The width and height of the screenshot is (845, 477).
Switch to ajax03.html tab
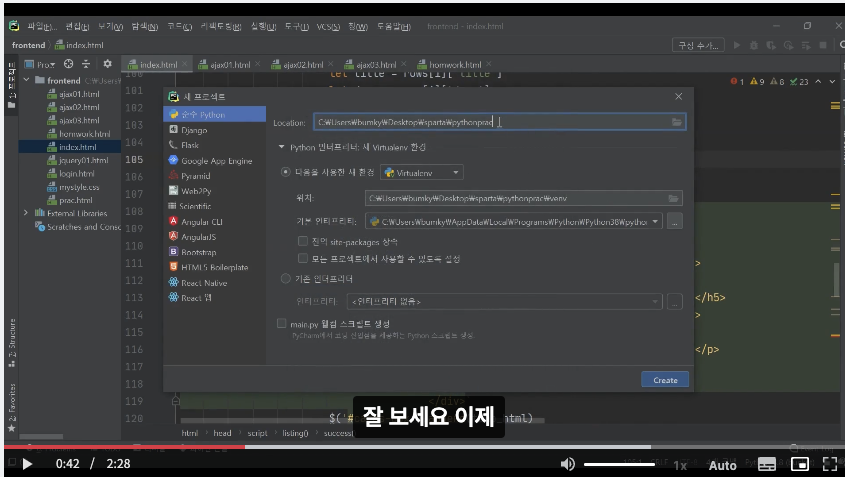tap(375, 65)
